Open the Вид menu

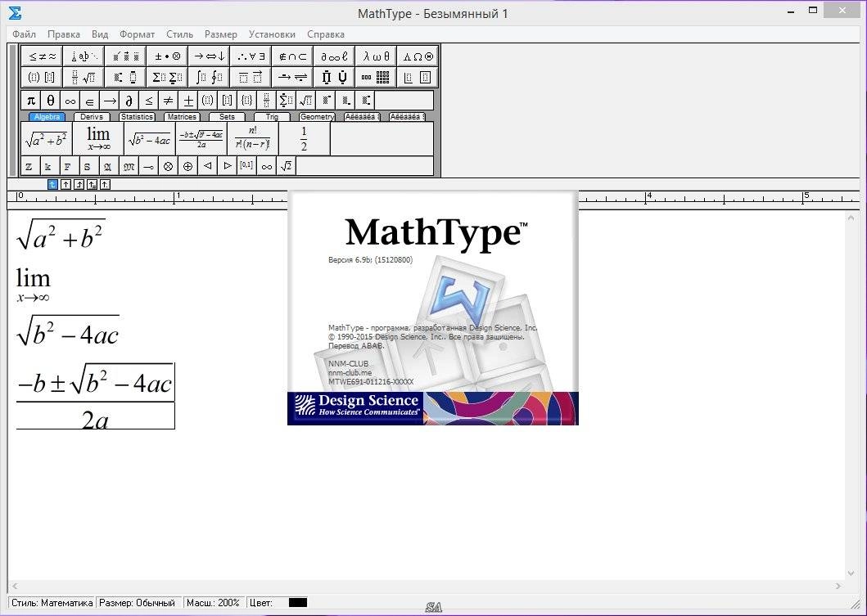[x=100, y=34]
